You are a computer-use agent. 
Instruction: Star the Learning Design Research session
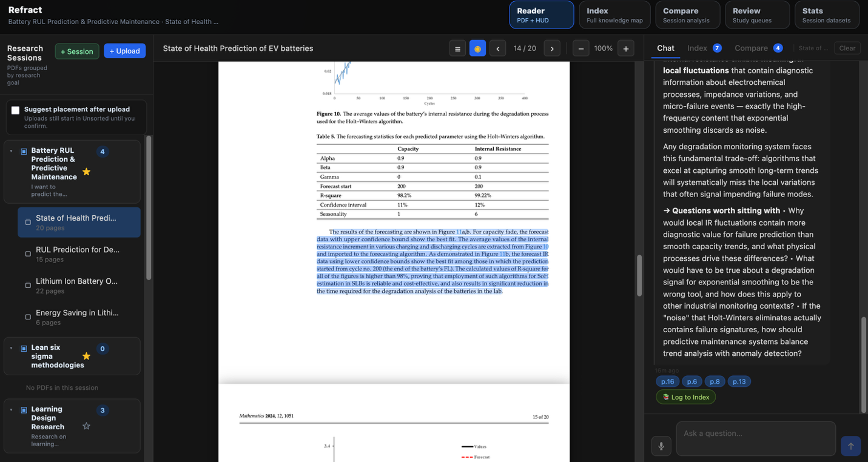pyautogui.click(x=86, y=426)
